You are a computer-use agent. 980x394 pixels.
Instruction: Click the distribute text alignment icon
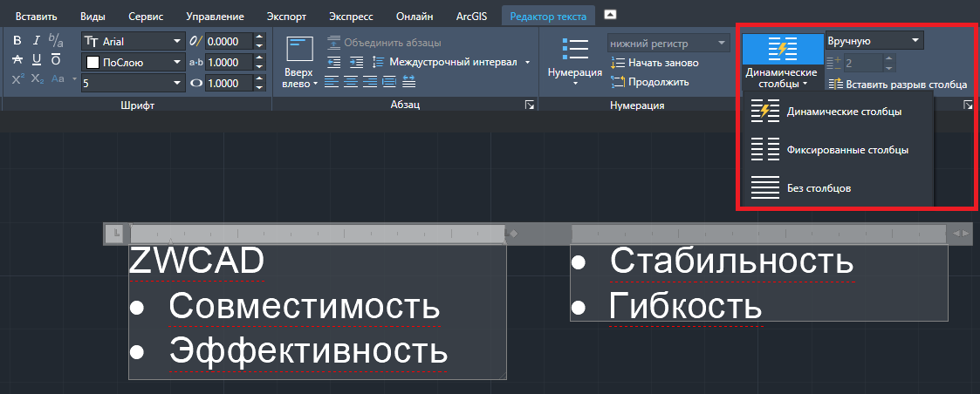(x=409, y=81)
